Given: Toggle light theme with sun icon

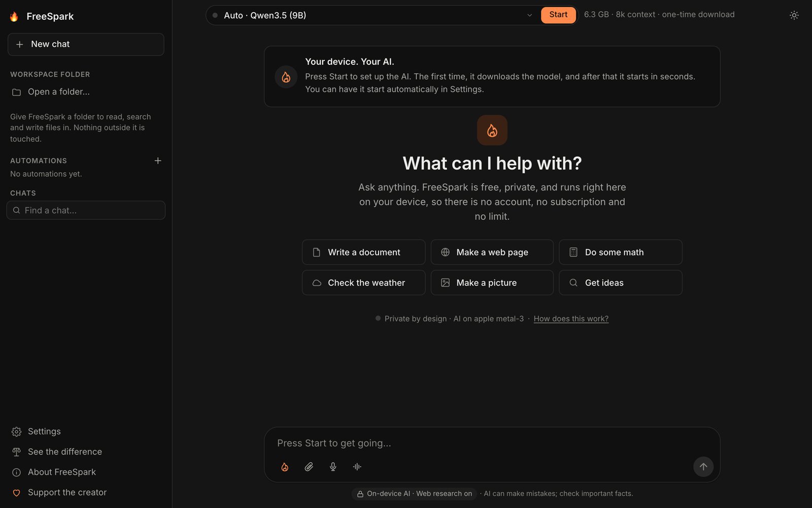Looking at the screenshot, I should pyautogui.click(x=794, y=15).
